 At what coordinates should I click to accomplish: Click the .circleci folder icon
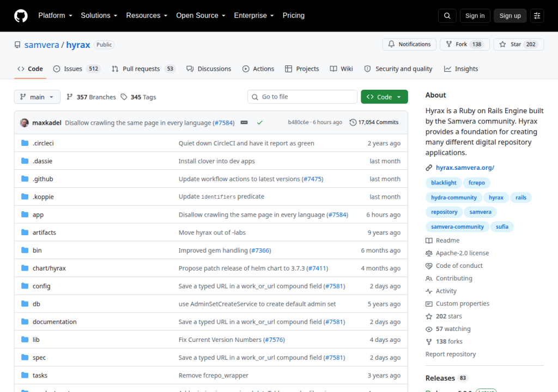pos(25,143)
